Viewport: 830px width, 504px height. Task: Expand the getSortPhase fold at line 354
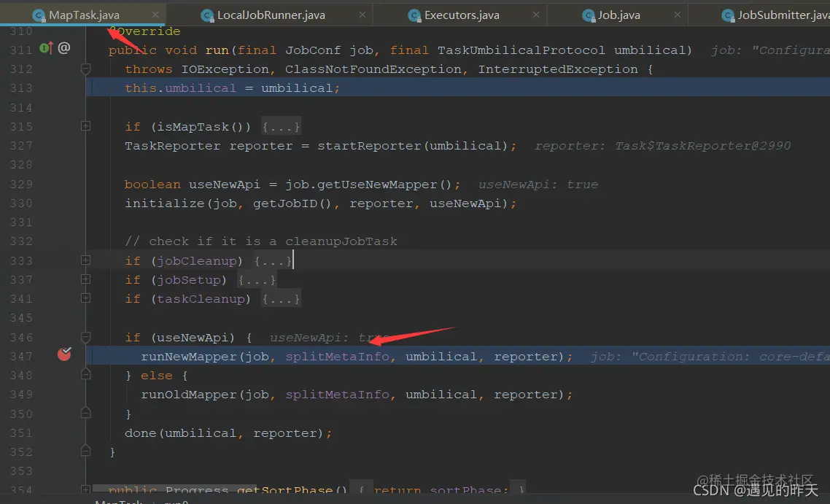(86, 489)
